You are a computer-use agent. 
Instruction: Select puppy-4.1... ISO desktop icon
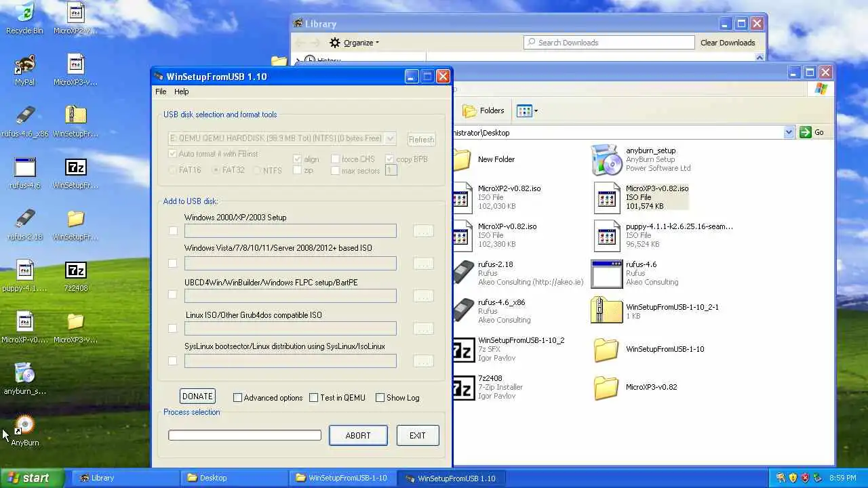[x=24, y=271]
